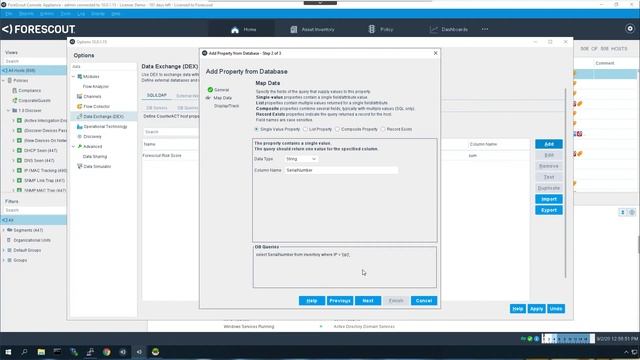Select the Advanced wrench icon item
Screen dimensions: 640x360
(80, 146)
